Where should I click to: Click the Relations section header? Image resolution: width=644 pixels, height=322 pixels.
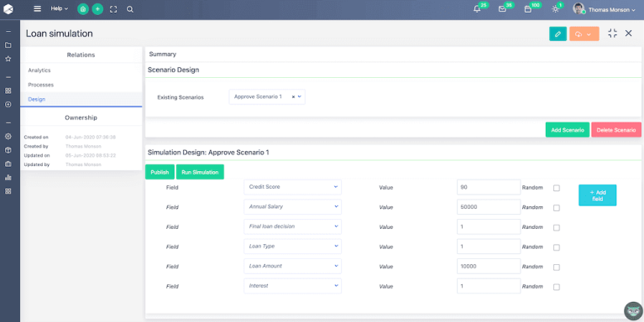[81, 55]
